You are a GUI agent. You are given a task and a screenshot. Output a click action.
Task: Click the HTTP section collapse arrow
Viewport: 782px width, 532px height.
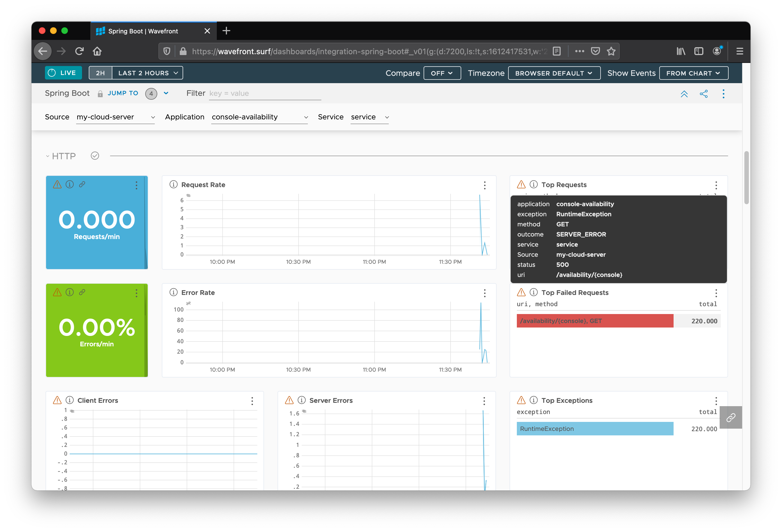click(47, 156)
